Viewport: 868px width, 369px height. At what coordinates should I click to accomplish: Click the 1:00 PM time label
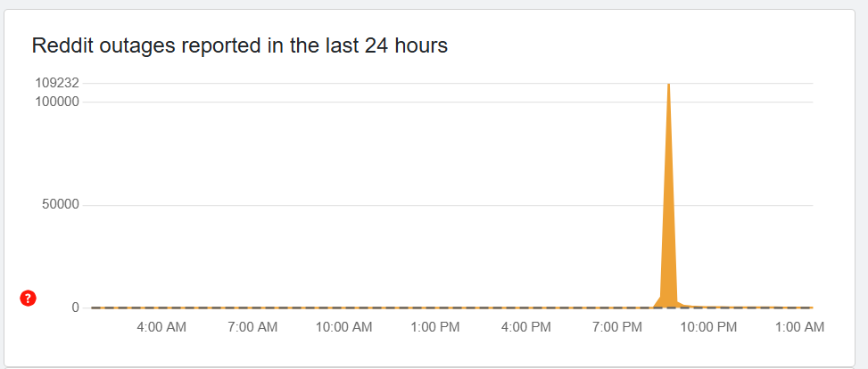[x=435, y=327]
